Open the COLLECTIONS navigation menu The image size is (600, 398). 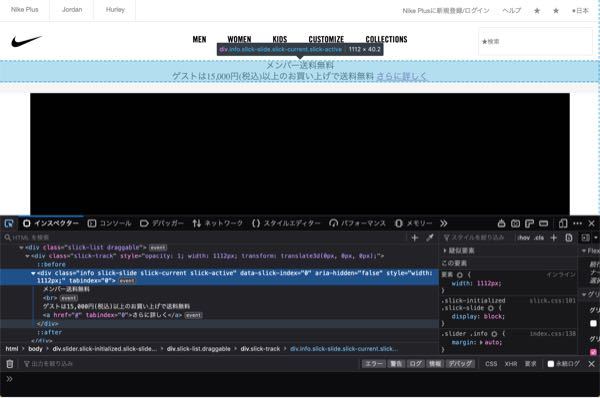coord(386,39)
